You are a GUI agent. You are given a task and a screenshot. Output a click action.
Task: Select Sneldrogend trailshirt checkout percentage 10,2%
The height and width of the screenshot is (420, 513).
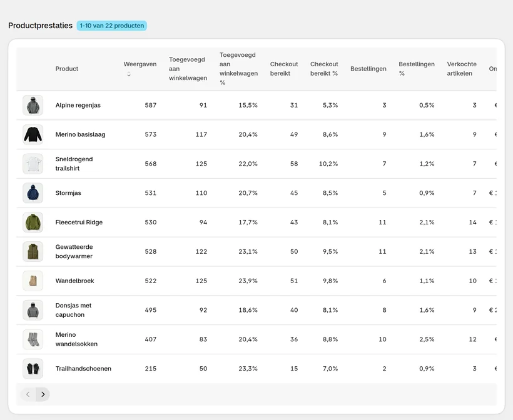328,164
